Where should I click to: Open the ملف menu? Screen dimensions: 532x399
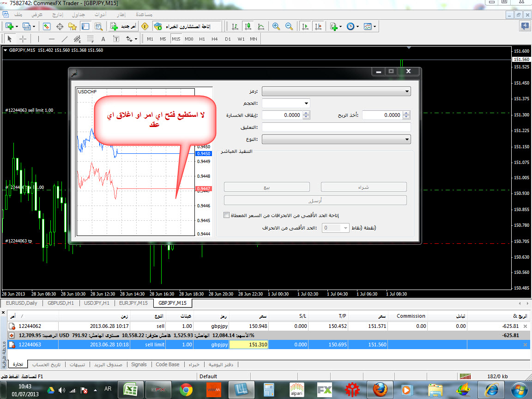[x=18, y=15]
